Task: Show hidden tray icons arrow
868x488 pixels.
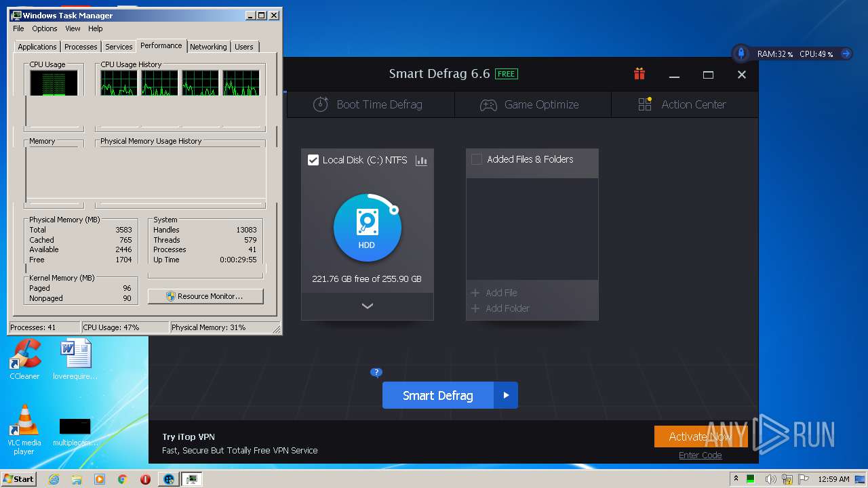Action: pyautogui.click(x=736, y=479)
